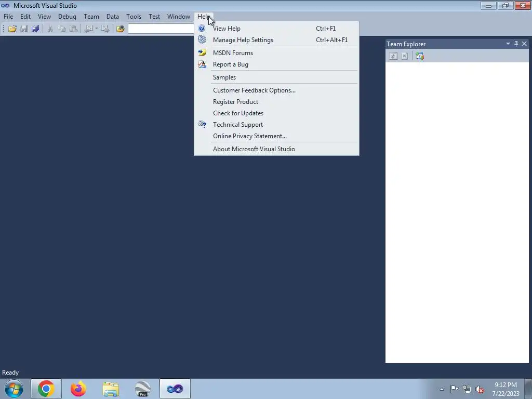
Task: Click Visual Studio taskbar button
Action: coord(175,389)
